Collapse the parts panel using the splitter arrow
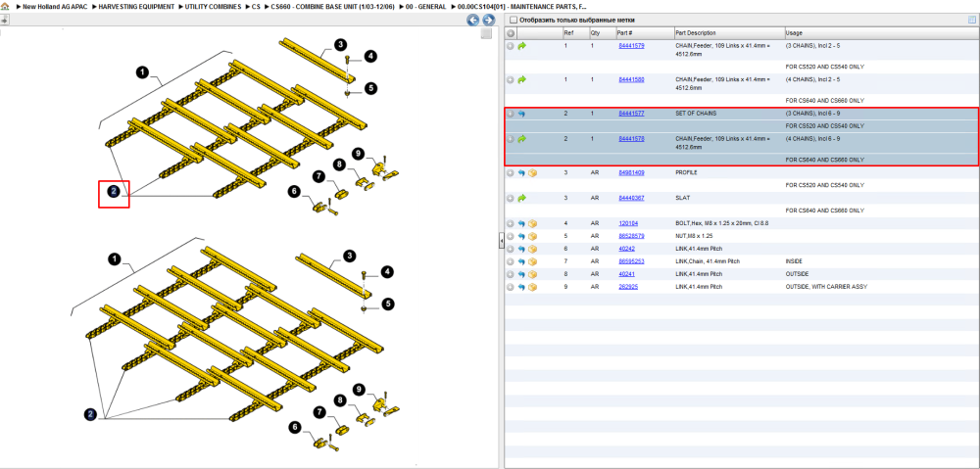The height and width of the screenshot is (469, 980). (501, 241)
